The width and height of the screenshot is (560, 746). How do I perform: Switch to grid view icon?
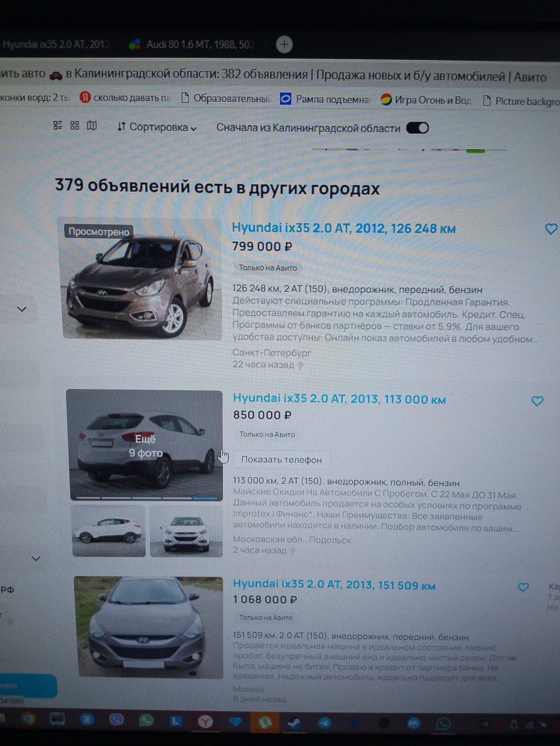(x=75, y=125)
